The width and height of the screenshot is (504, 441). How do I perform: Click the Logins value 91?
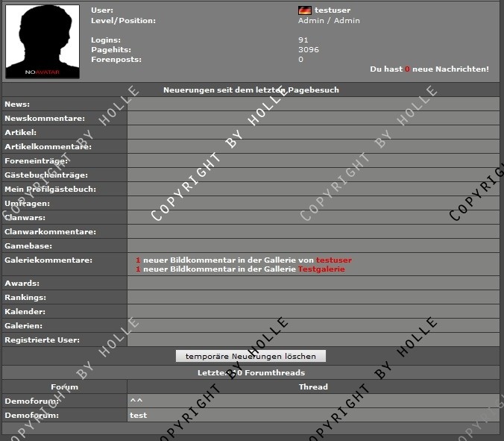pos(303,40)
